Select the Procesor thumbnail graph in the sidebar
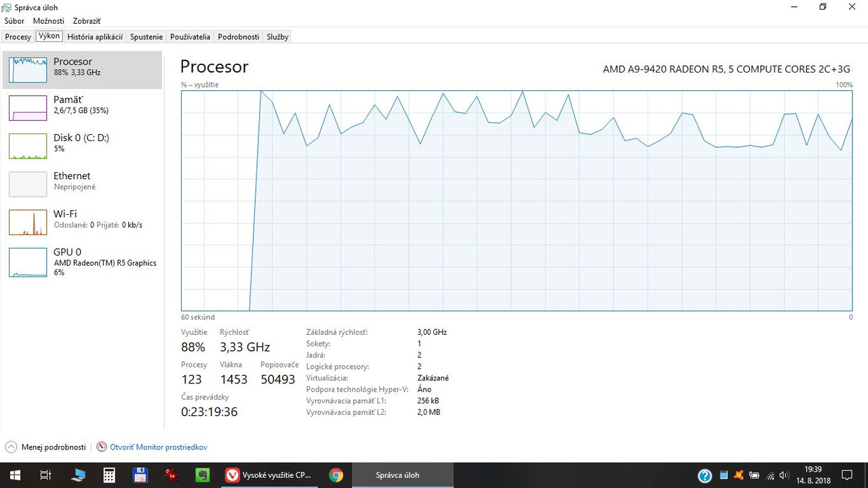Viewport: 868px width, 488px height. coord(28,70)
